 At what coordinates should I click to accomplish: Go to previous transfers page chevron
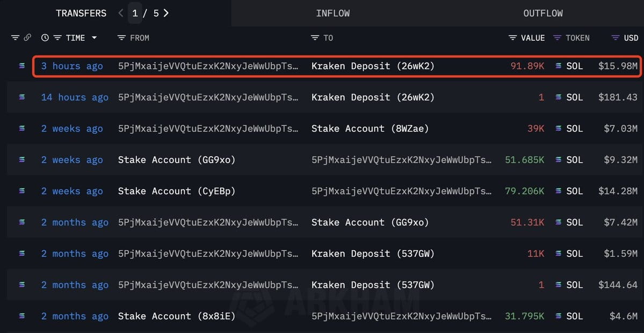pyautogui.click(x=121, y=13)
